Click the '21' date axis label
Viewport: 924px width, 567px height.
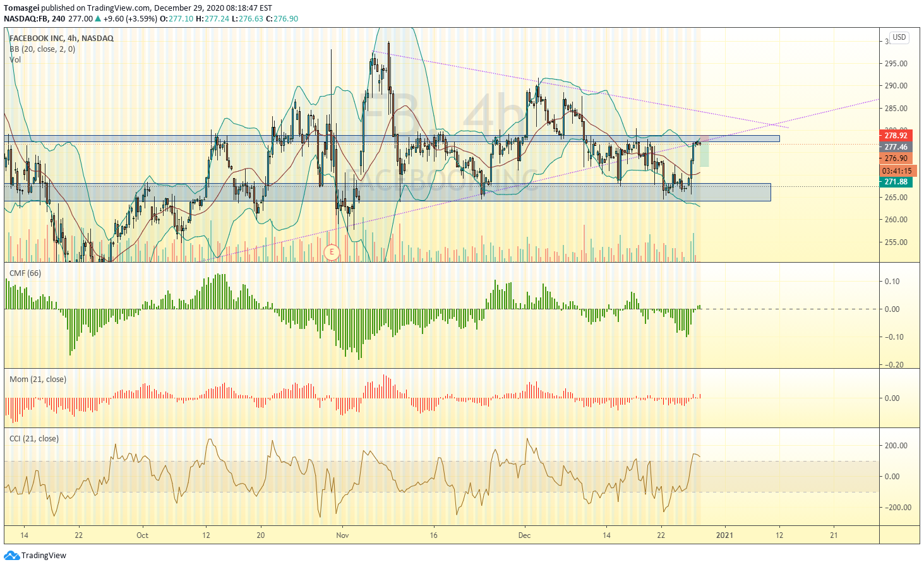[834, 535]
